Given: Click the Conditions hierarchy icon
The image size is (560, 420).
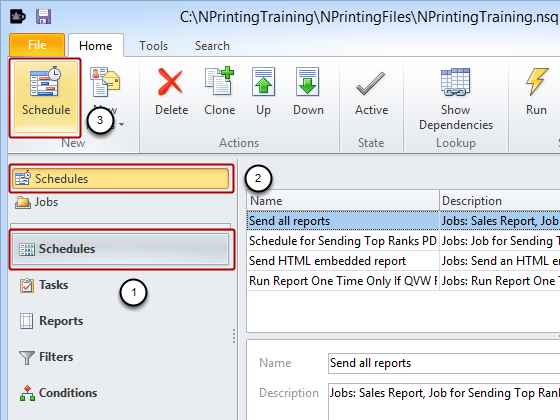Looking at the screenshot, I should 28,393.
